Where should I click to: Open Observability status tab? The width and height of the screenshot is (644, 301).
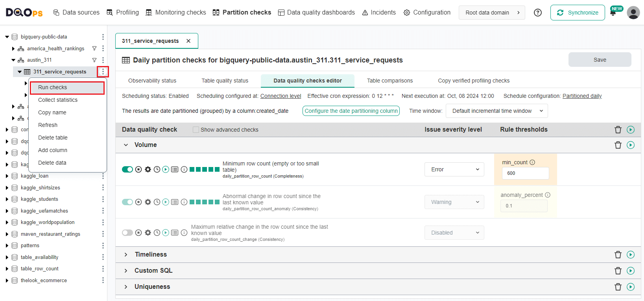(152, 81)
